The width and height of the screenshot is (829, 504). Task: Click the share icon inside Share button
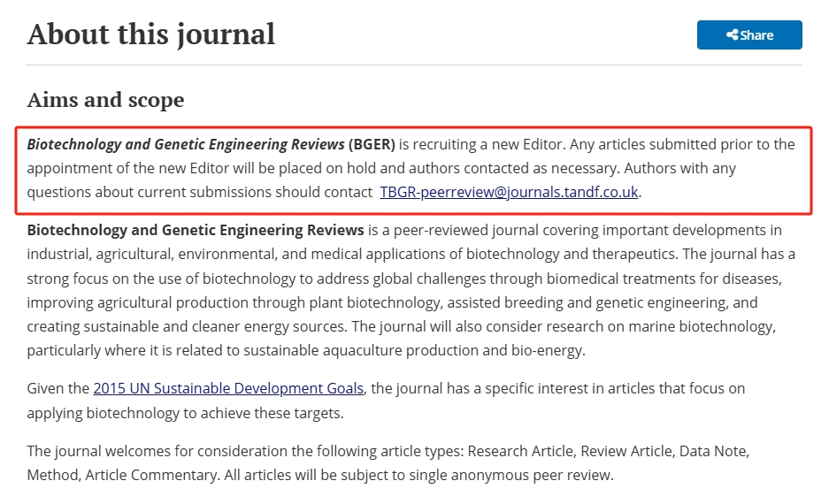[732, 35]
